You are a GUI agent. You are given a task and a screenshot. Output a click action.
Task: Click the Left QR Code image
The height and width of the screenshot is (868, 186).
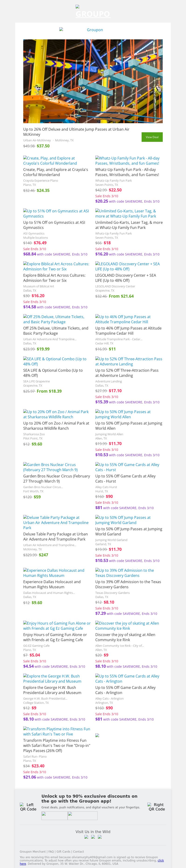pyautogui.click(x=28, y=807)
